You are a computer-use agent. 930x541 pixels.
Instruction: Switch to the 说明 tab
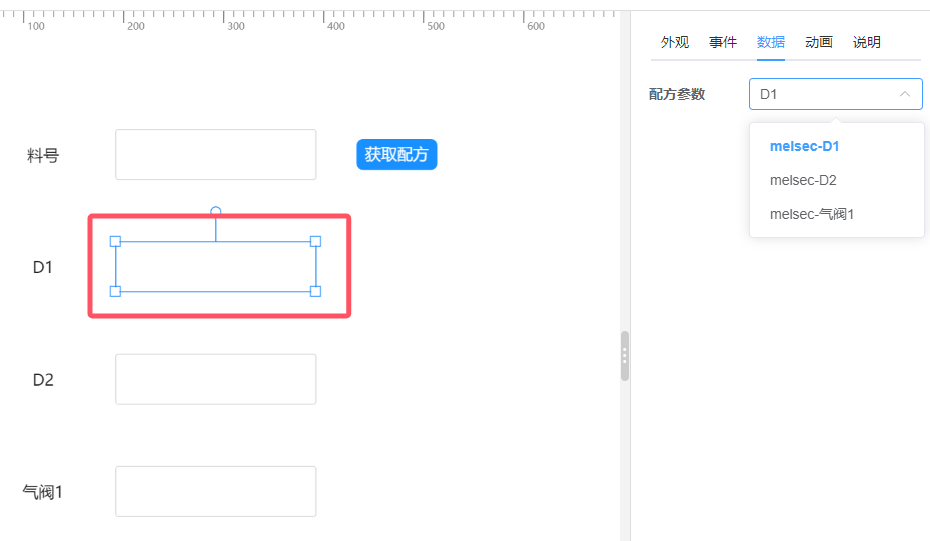click(867, 42)
